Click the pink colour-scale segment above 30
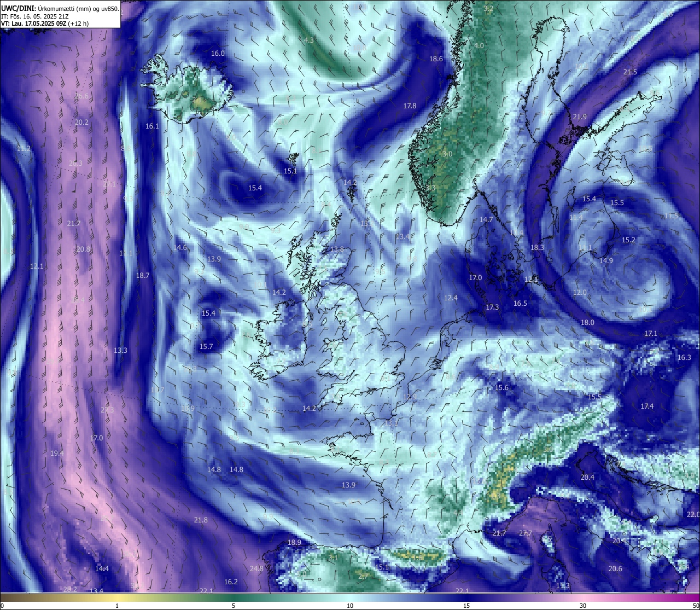The image size is (700, 610). click(x=583, y=597)
